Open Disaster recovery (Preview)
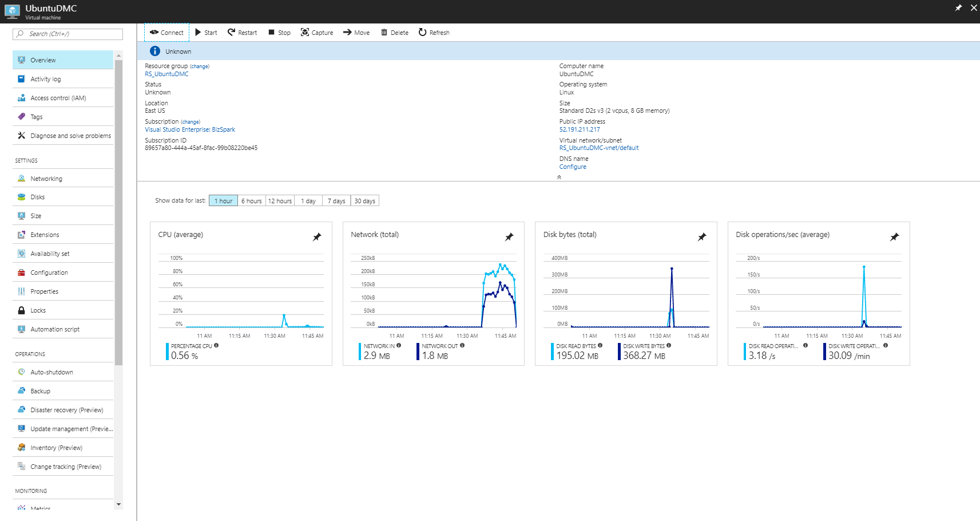The image size is (980, 521). coord(63,410)
